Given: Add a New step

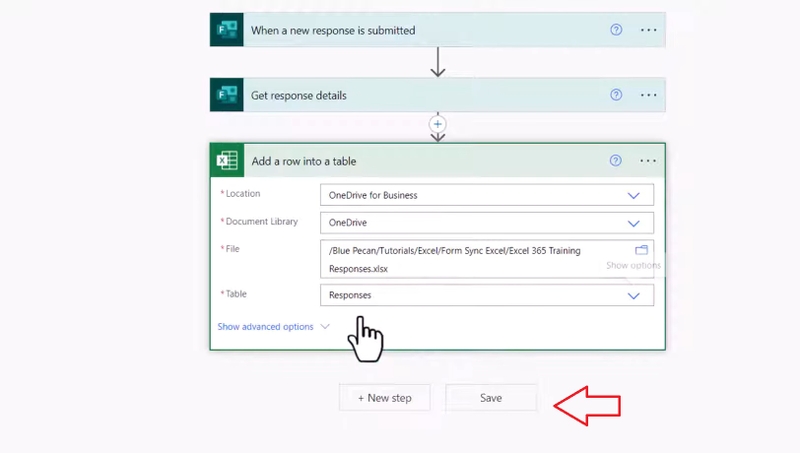Looking at the screenshot, I should (x=385, y=398).
